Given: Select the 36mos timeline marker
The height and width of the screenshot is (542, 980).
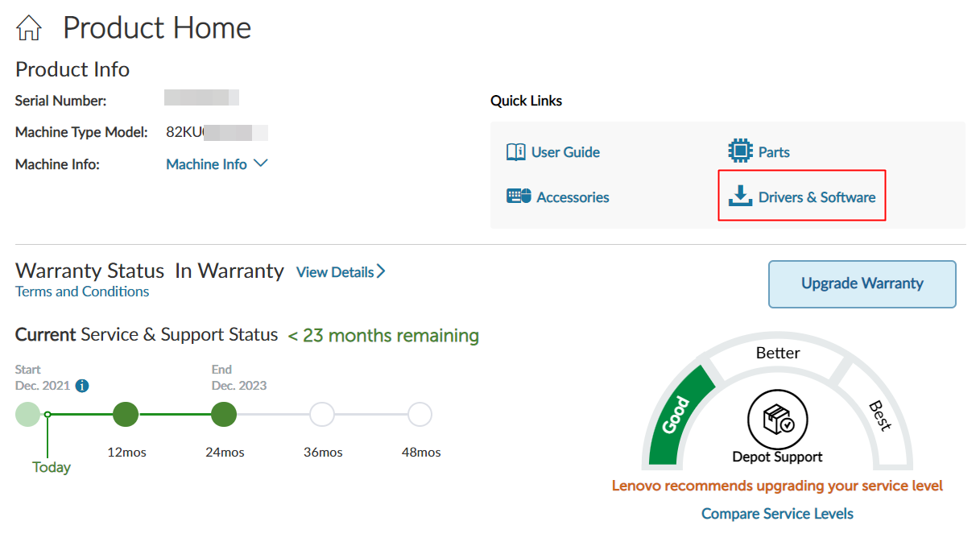Looking at the screenshot, I should pyautogui.click(x=322, y=415).
